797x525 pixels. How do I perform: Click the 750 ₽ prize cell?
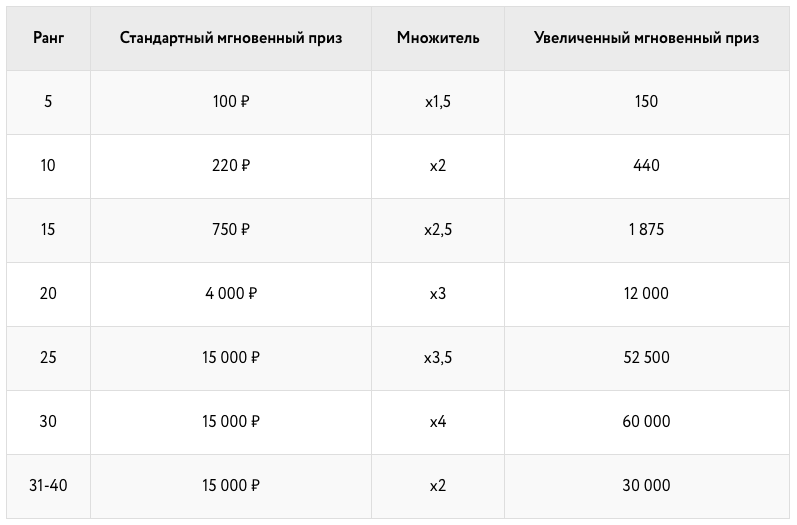pos(231,230)
